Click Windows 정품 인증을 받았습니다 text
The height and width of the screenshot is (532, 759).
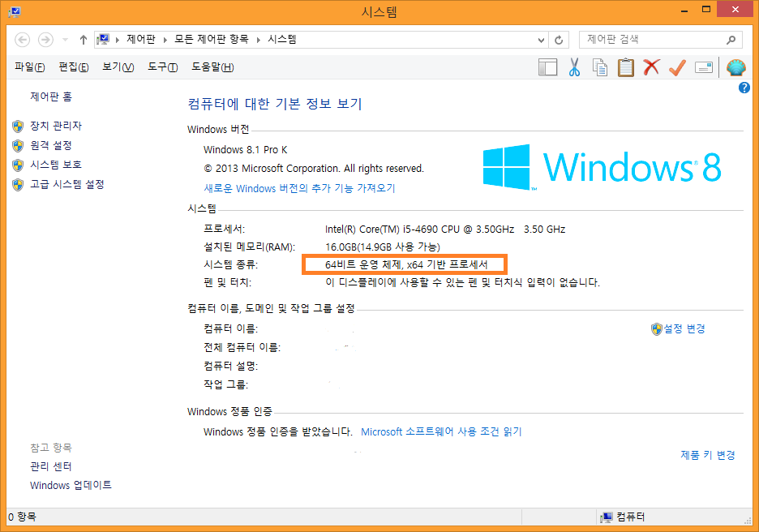click(x=278, y=431)
